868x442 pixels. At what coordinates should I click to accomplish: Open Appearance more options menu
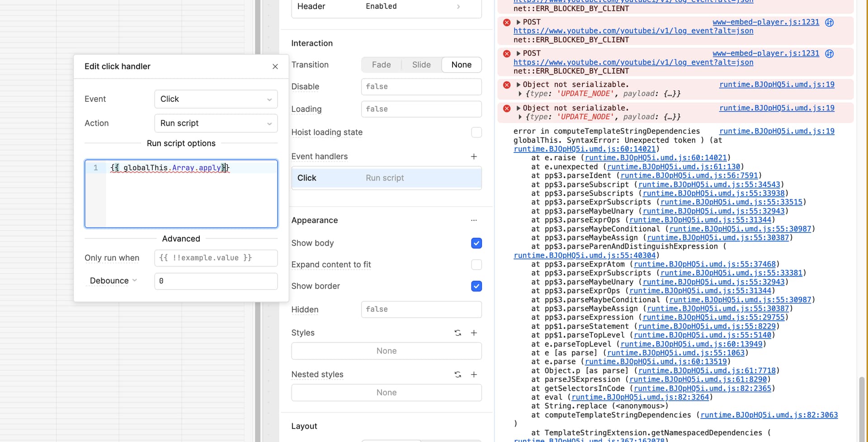(474, 220)
